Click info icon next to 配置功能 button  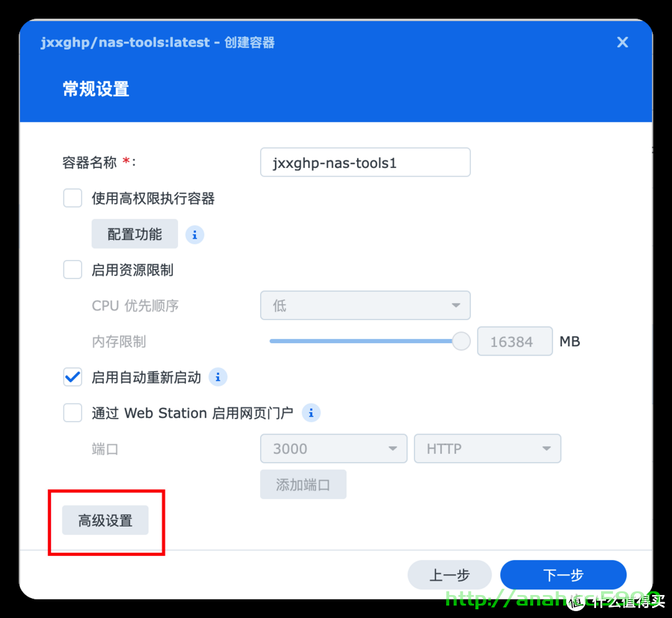coord(195,234)
